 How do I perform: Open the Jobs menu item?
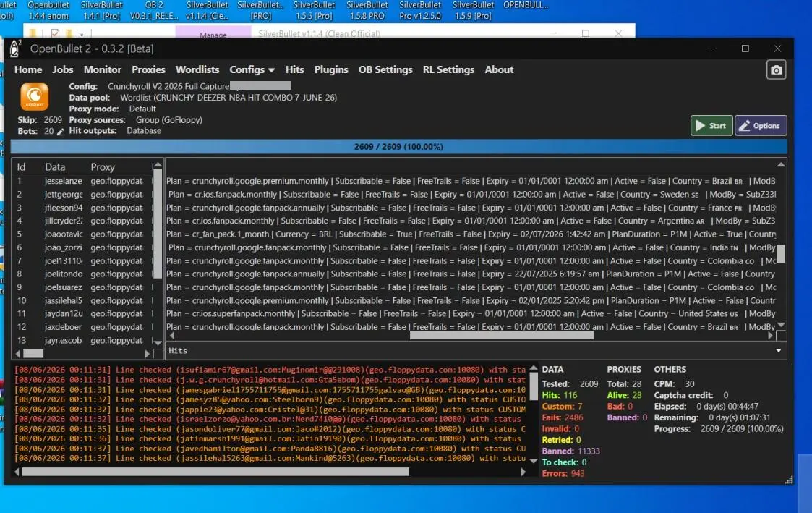tap(63, 69)
